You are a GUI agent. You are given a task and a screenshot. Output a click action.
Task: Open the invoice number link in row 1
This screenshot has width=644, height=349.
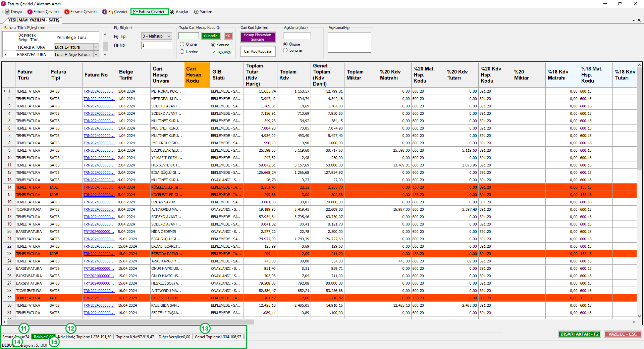click(99, 91)
